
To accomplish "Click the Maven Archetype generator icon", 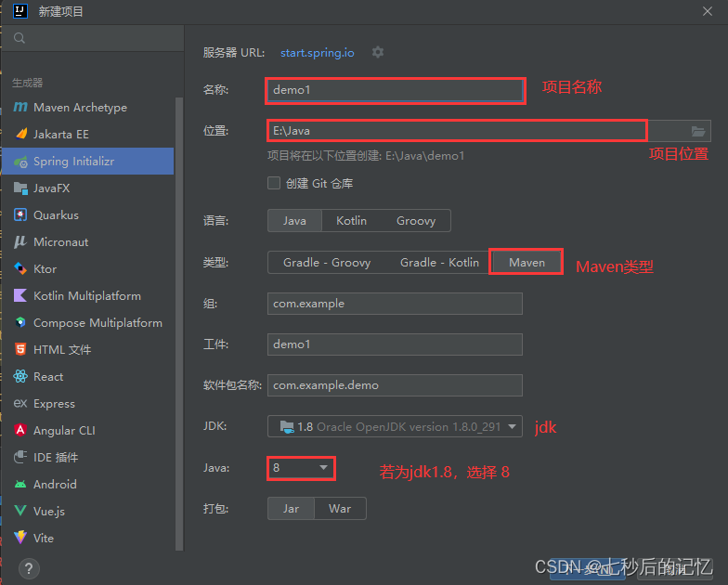I will point(20,108).
